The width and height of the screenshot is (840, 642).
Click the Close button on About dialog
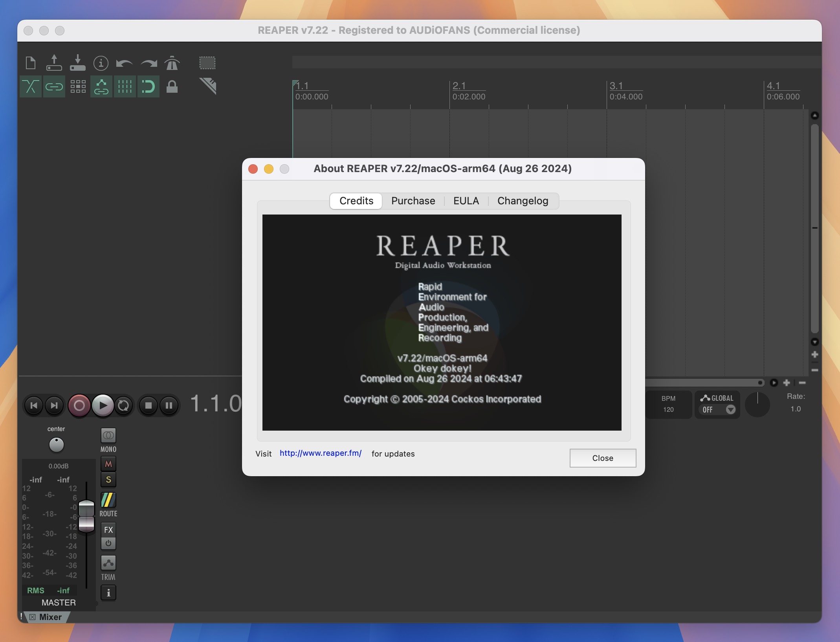point(602,458)
